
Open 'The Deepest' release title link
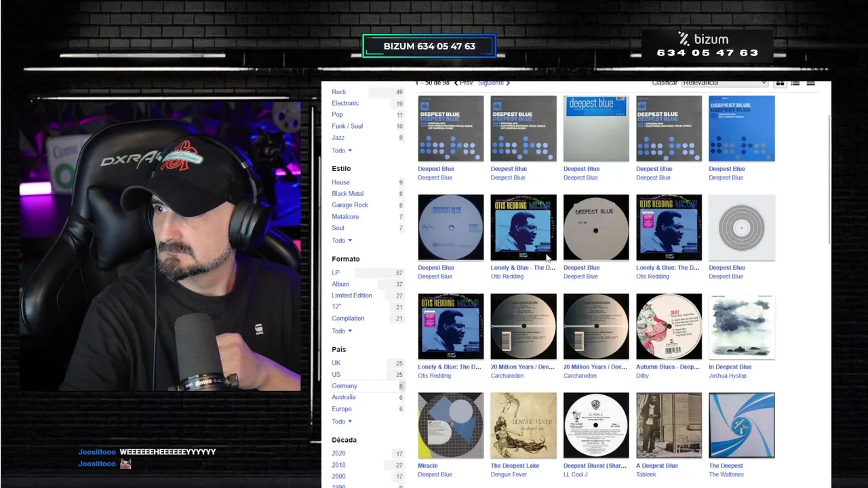tap(726, 466)
